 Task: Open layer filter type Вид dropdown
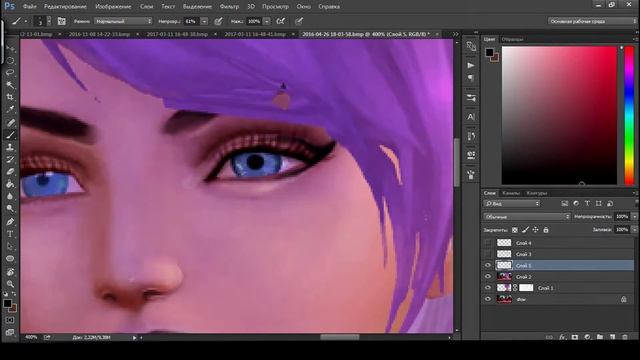[512, 203]
